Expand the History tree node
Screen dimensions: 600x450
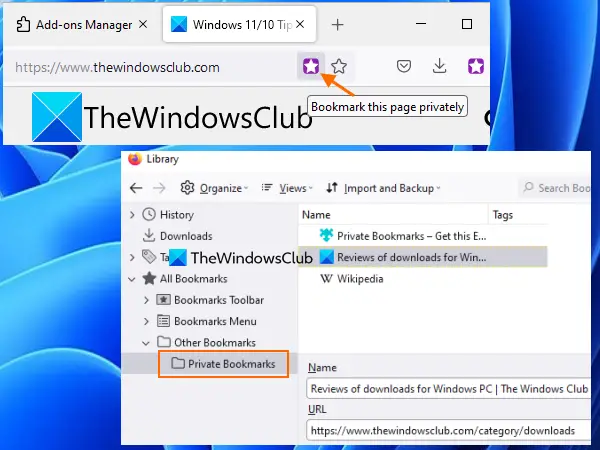(x=132, y=215)
